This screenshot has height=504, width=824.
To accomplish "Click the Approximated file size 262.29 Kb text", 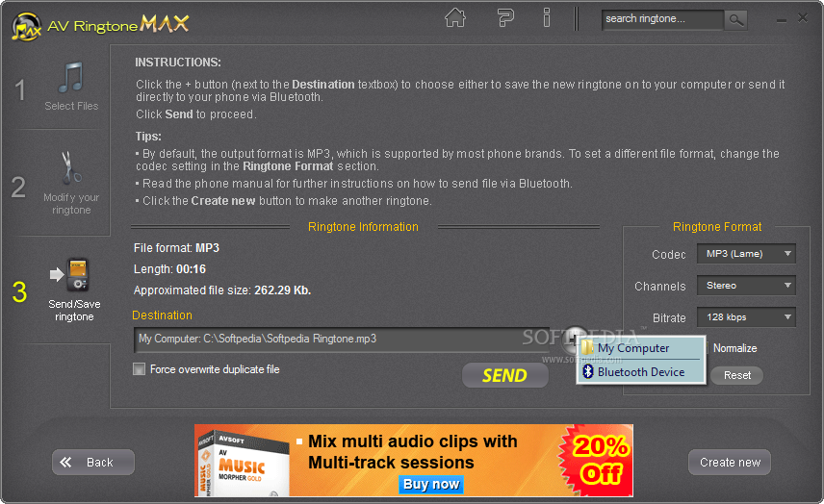I will [221, 290].
